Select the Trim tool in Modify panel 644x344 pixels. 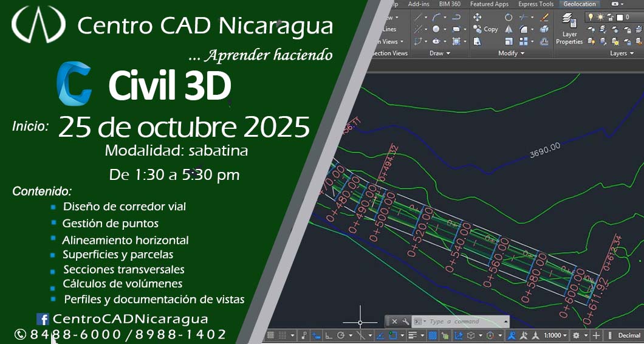click(523, 17)
